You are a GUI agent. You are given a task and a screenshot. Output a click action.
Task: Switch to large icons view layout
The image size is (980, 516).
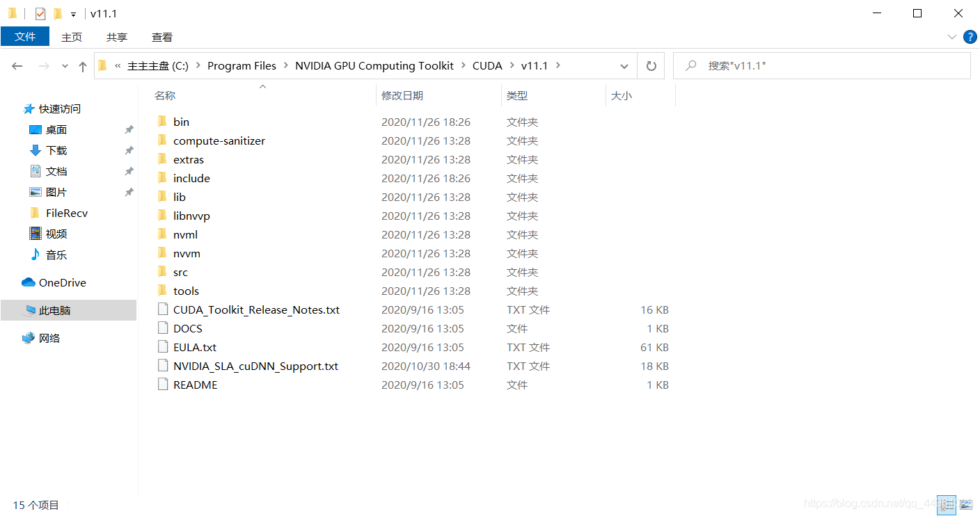click(965, 504)
